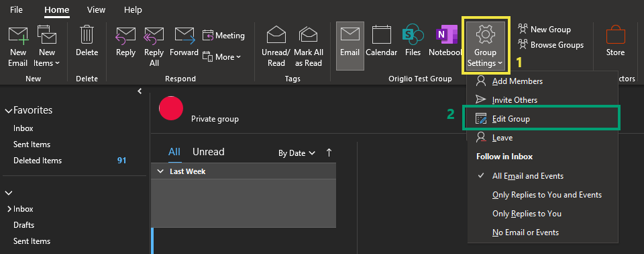Open the group Files in SharePoint
This screenshot has height=254, width=644.
click(x=413, y=41)
